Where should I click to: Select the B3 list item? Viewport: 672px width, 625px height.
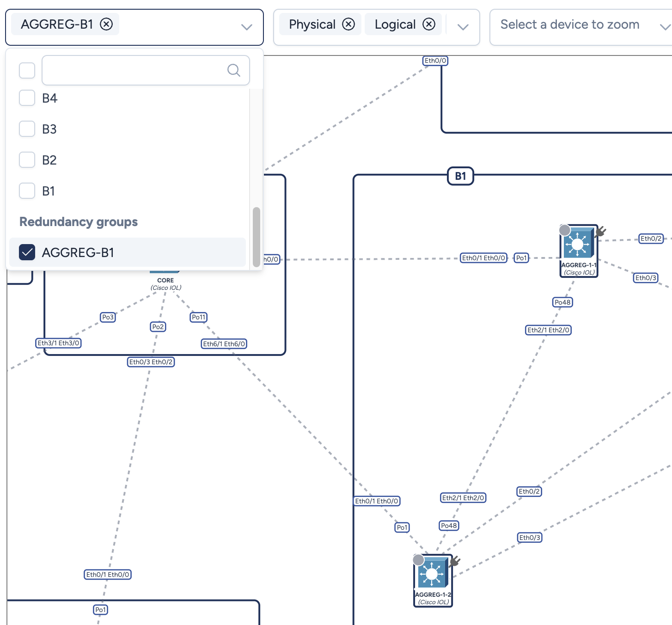point(49,129)
